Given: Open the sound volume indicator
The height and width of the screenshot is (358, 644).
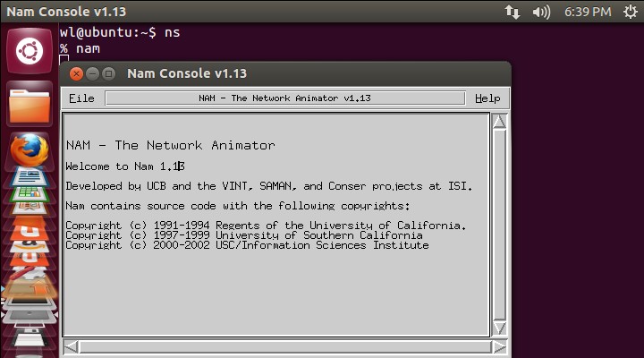Looking at the screenshot, I should point(541,12).
